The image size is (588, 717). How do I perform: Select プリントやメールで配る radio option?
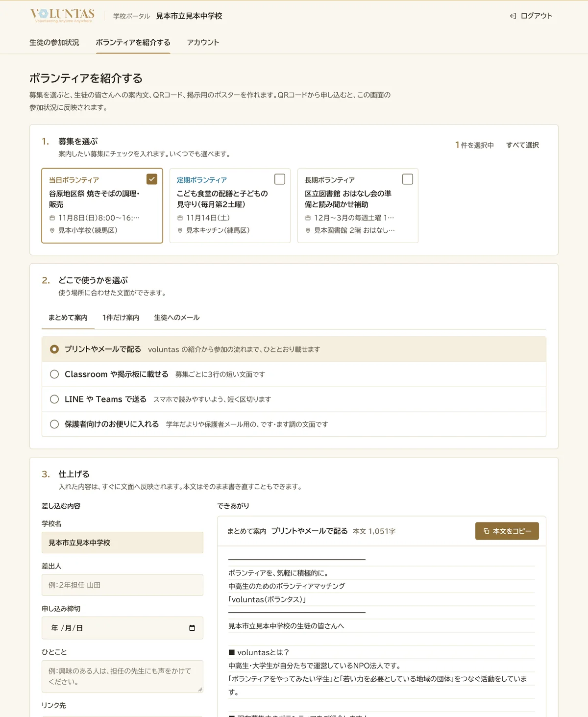[54, 349]
